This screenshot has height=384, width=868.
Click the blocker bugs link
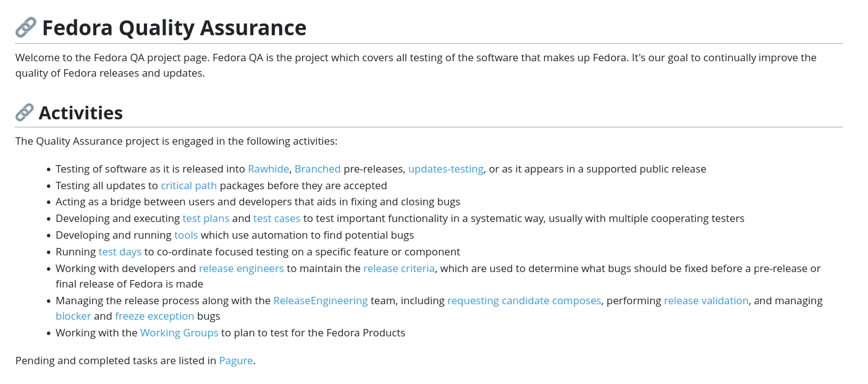click(x=74, y=316)
